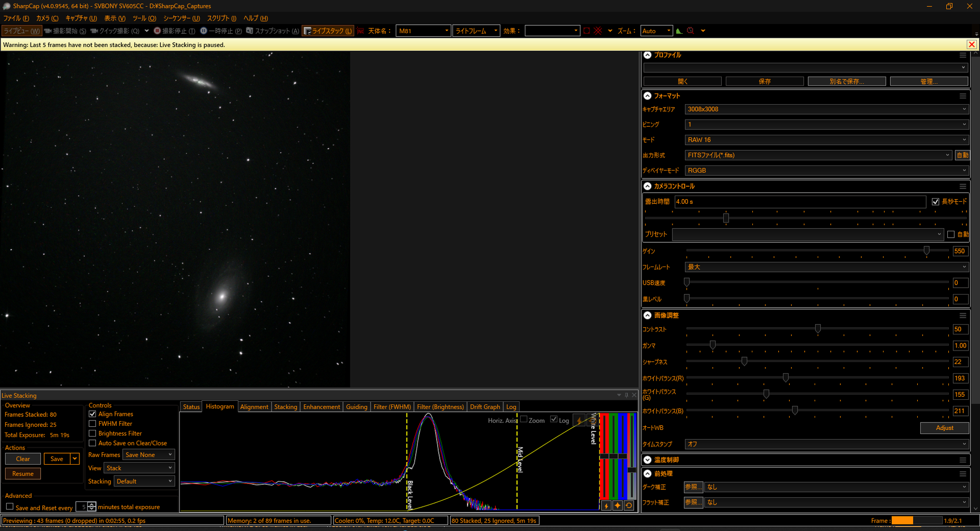Click the Gain slider handle
The image size is (980, 531).
926,251
